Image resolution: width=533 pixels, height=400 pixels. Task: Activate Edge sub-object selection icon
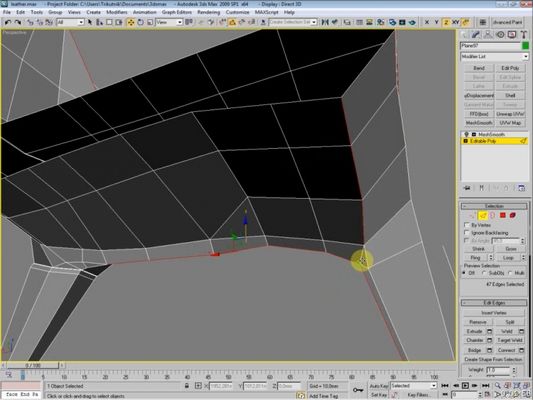click(x=483, y=215)
